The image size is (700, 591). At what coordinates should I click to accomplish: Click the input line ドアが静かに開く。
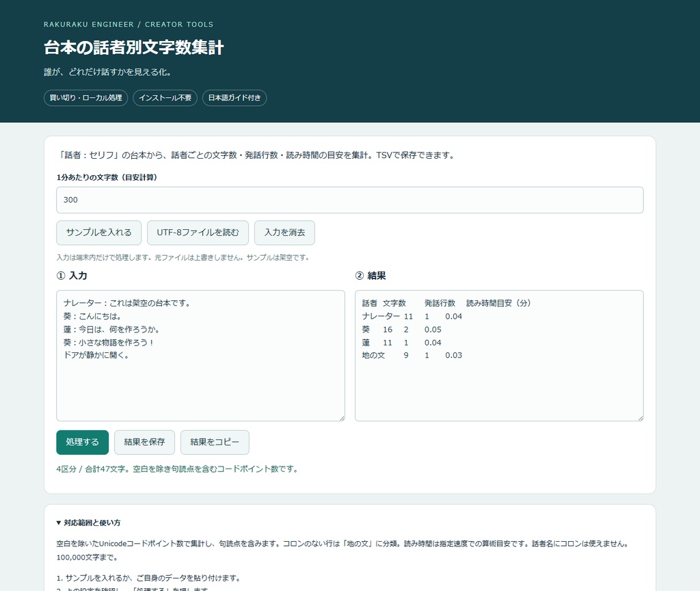coord(96,356)
